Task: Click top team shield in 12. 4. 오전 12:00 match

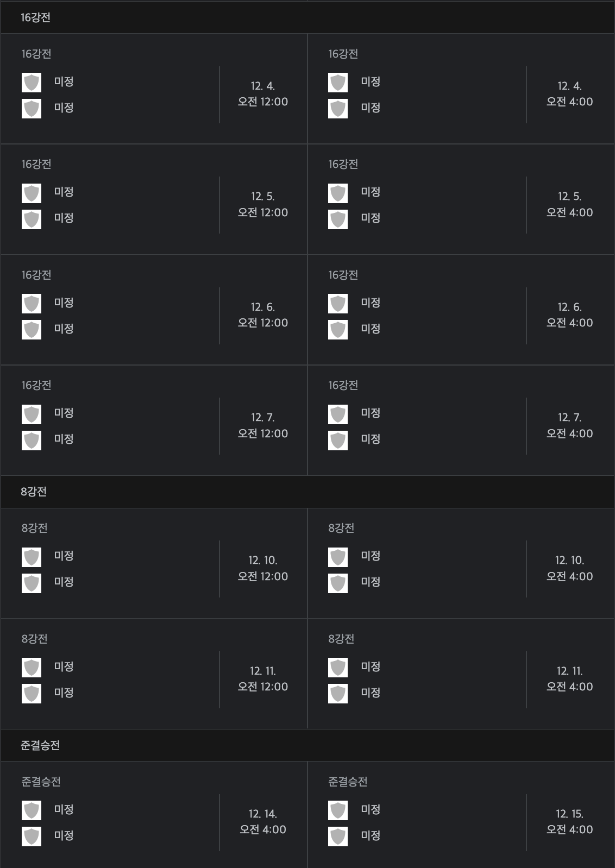Action: pos(32,83)
